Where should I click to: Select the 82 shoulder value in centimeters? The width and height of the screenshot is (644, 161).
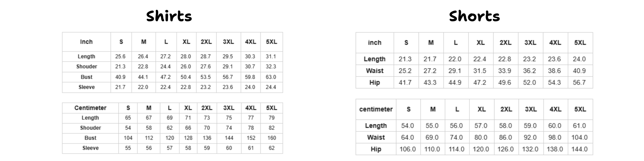272,128
